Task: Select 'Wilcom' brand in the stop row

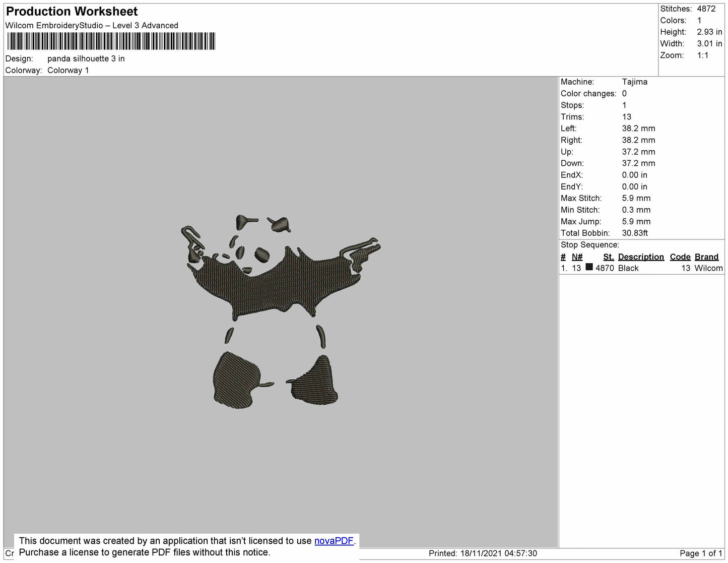Action: (x=708, y=268)
